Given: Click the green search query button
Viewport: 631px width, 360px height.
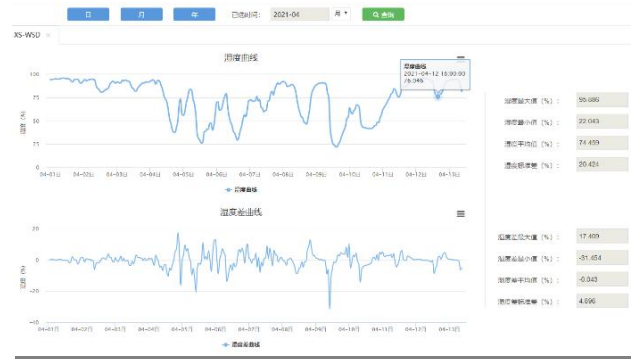Looking at the screenshot, I should [x=383, y=14].
